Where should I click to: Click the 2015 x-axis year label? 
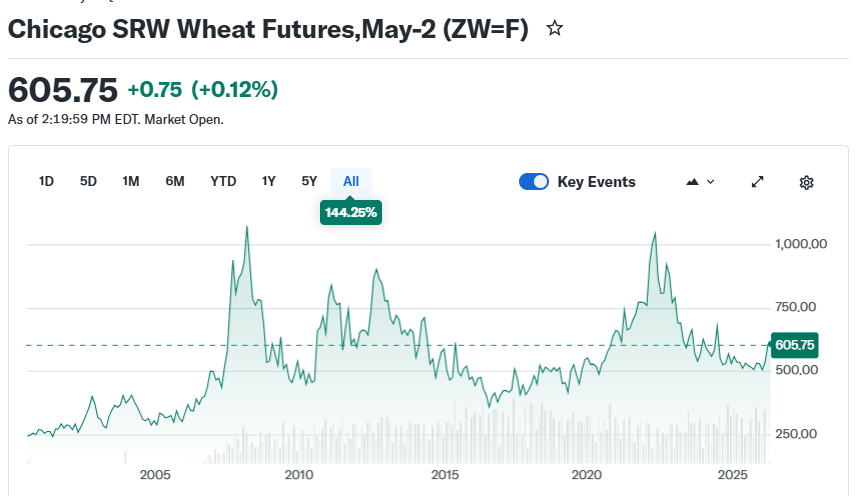click(x=444, y=474)
